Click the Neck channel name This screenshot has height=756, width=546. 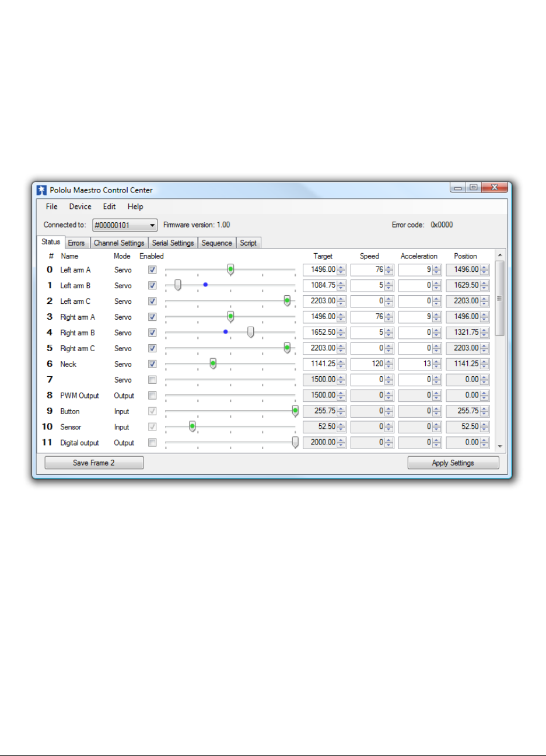[x=68, y=365]
